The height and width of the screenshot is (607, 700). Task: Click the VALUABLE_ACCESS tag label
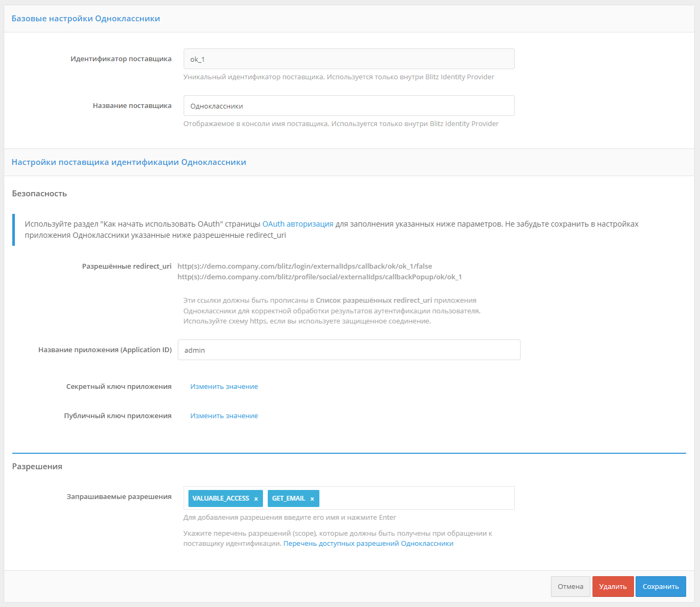coord(220,498)
